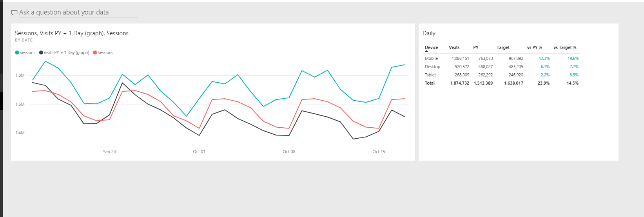The width and height of the screenshot is (644, 217).
Task: Click the 1.6M y-axis label
Action: tap(20, 104)
